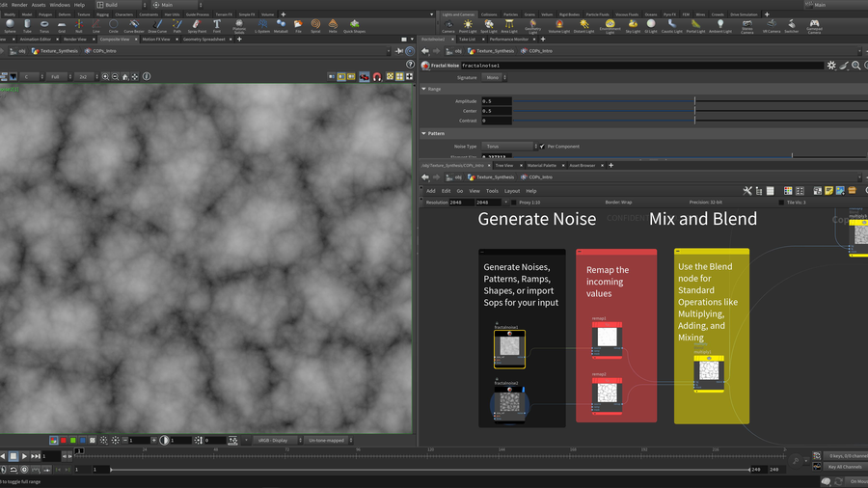The image size is (868, 488).
Task: Toggle the Tile Vis checkbox
Action: [x=781, y=203]
